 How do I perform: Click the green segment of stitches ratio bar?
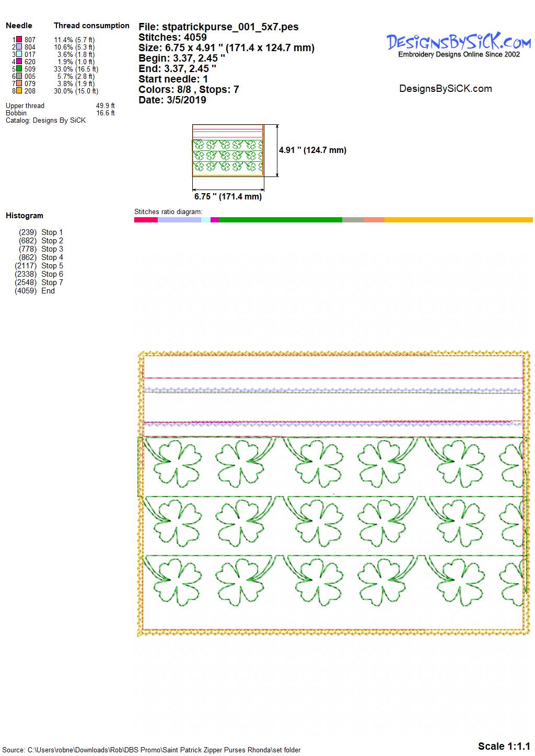[280, 220]
